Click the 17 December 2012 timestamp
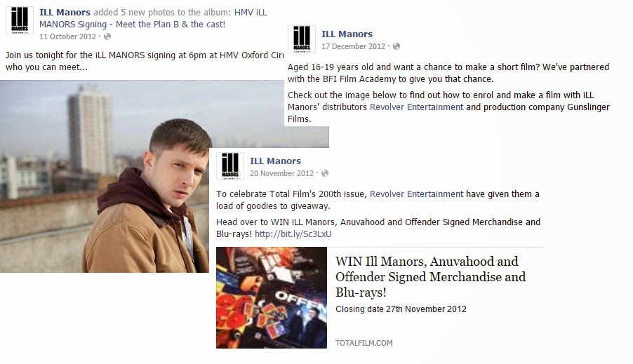The image size is (633, 364). [x=353, y=46]
